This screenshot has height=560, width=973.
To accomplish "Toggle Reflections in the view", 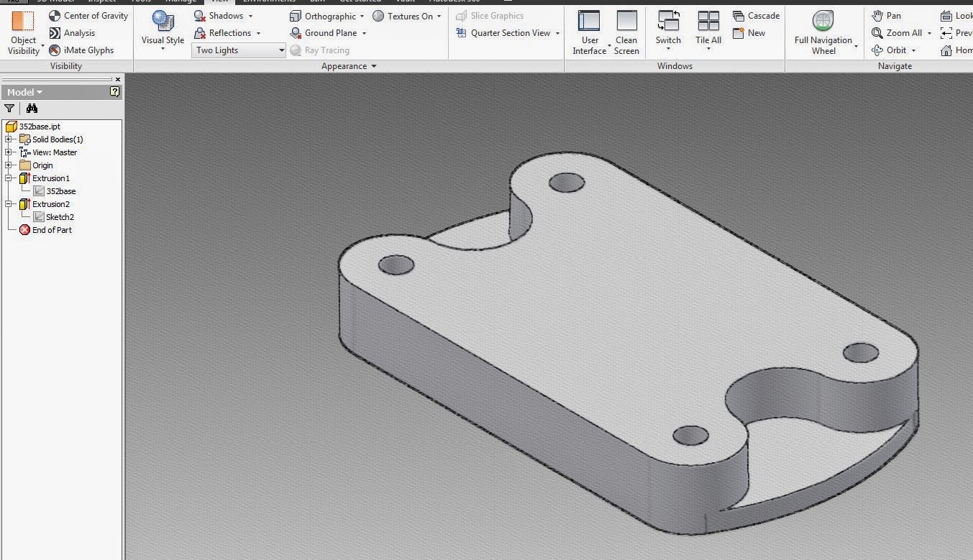I will pyautogui.click(x=223, y=33).
